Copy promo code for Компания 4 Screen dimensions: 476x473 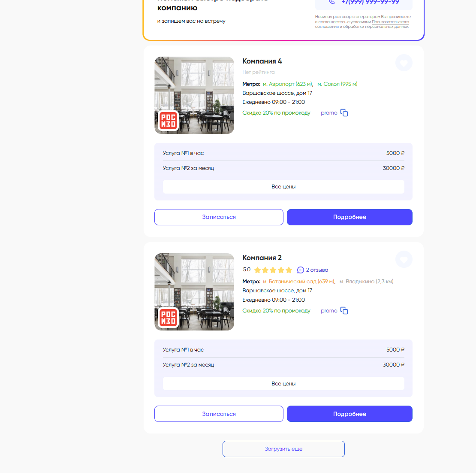344,113
